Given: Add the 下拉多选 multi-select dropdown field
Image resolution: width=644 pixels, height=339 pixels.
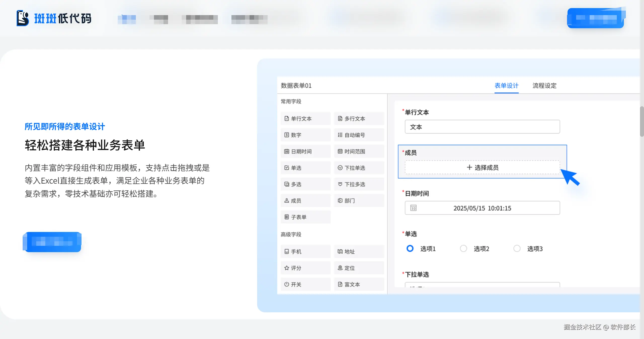Looking at the screenshot, I should tap(359, 184).
